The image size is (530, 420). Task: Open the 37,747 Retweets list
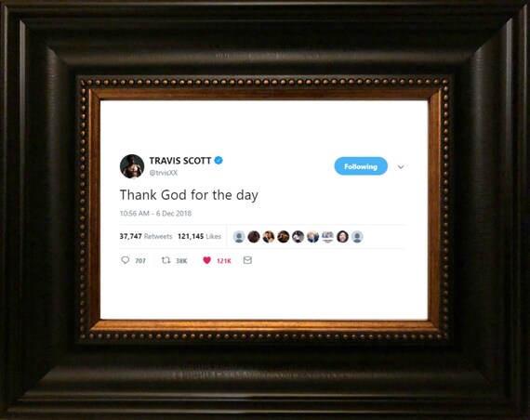click(146, 236)
